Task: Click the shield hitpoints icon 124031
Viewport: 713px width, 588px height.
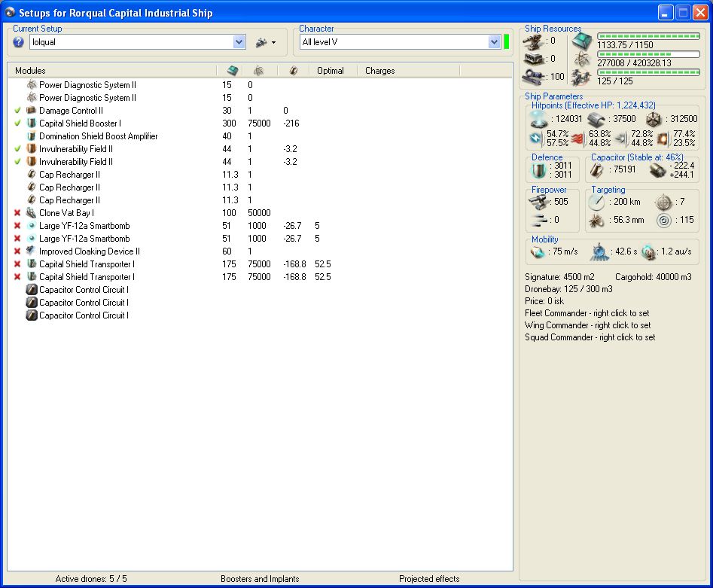Action: (x=539, y=119)
